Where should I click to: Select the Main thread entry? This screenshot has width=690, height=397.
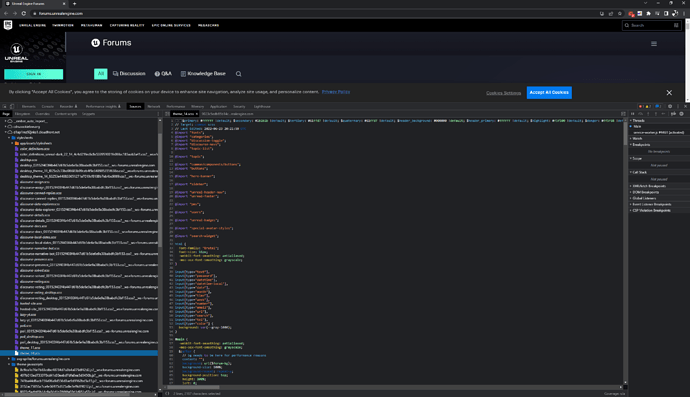click(637, 126)
